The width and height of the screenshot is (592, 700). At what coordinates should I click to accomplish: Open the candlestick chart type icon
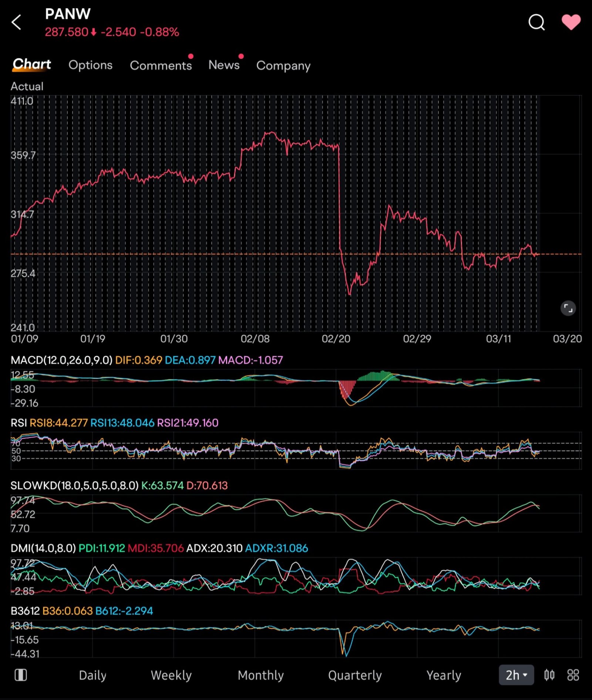(549, 675)
